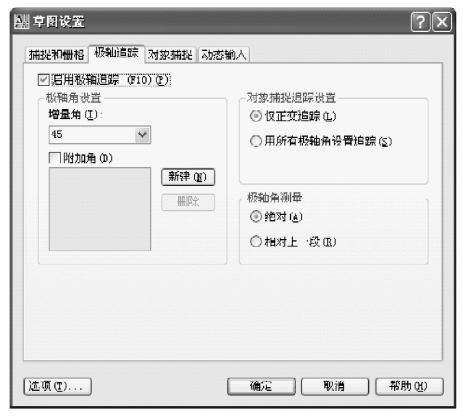Select the 极轴追踪 tab
This screenshot has width=463, height=417.
pos(116,53)
